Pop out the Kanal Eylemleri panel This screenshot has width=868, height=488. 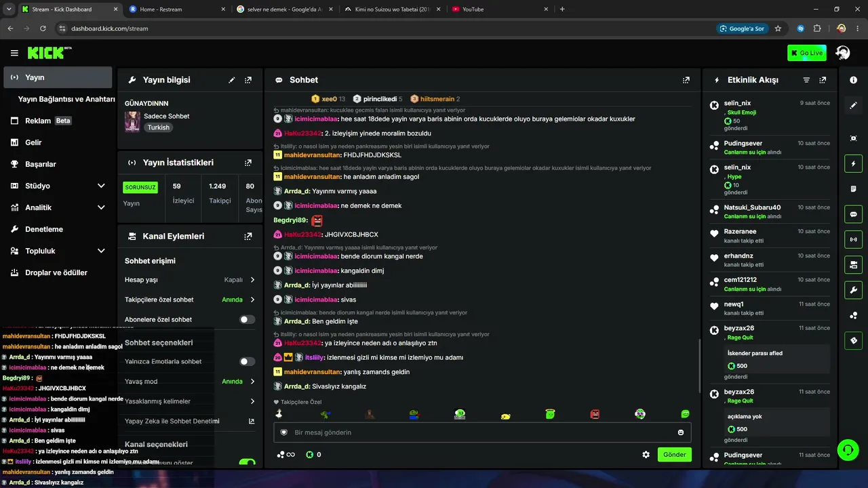click(248, 237)
